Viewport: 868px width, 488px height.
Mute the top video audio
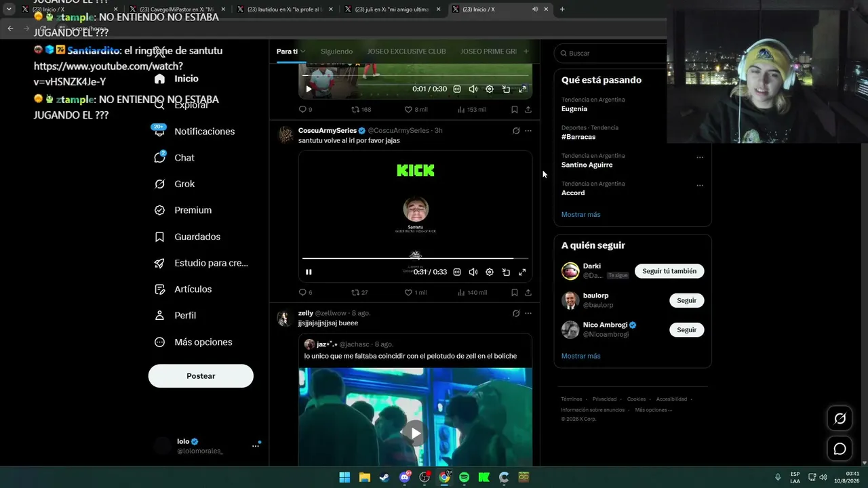coord(473,89)
